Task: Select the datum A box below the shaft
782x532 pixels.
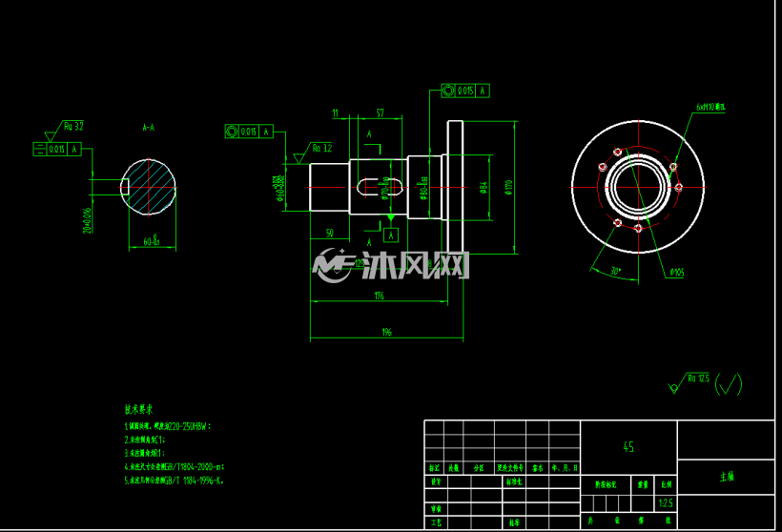Action: [391, 235]
